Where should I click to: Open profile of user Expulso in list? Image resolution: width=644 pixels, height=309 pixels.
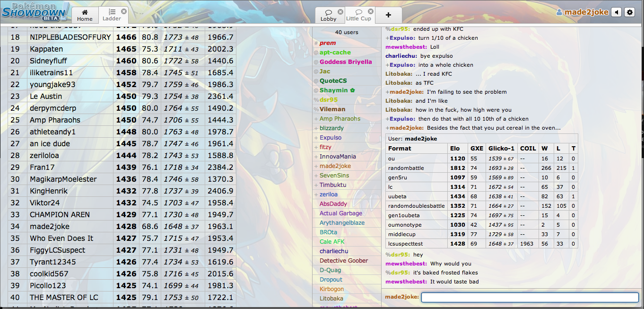tap(330, 138)
